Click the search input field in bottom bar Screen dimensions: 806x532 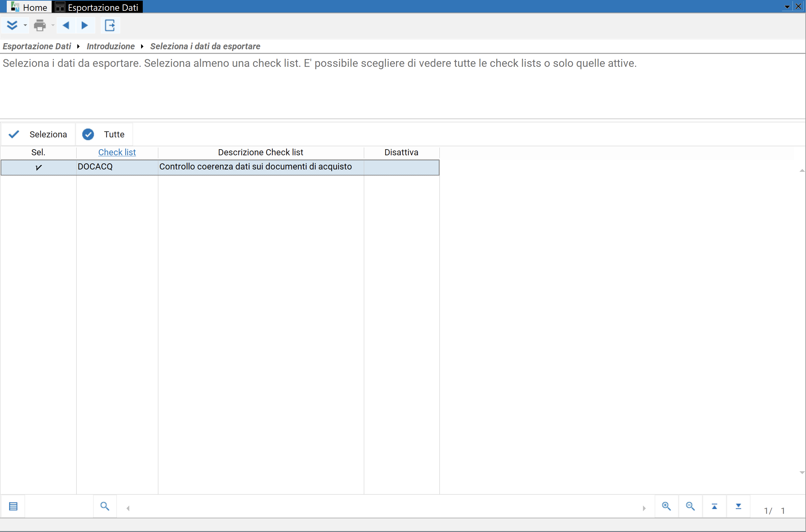(x=59, y=507)
